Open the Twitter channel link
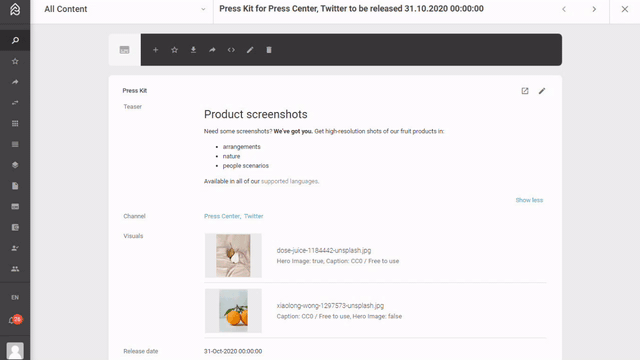The image size is (640, 360). pyautogui.click(x=253, y=216)
